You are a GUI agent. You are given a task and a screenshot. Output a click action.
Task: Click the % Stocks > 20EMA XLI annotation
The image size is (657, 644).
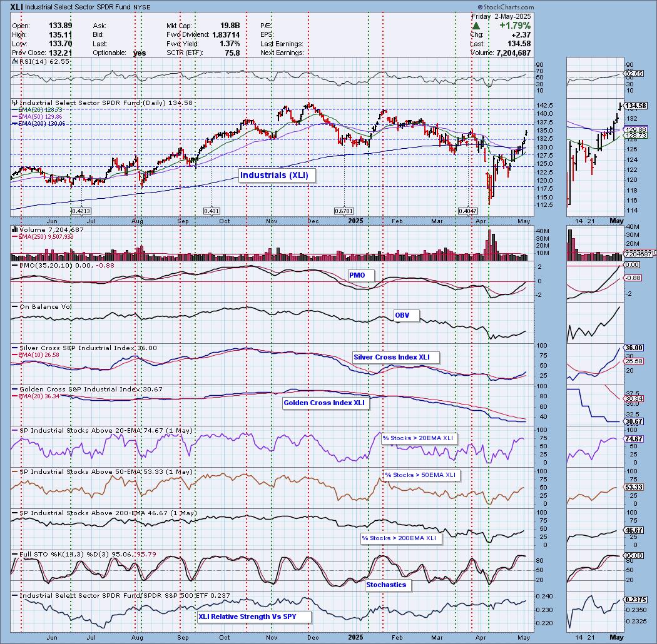click(x=419, y=438)
